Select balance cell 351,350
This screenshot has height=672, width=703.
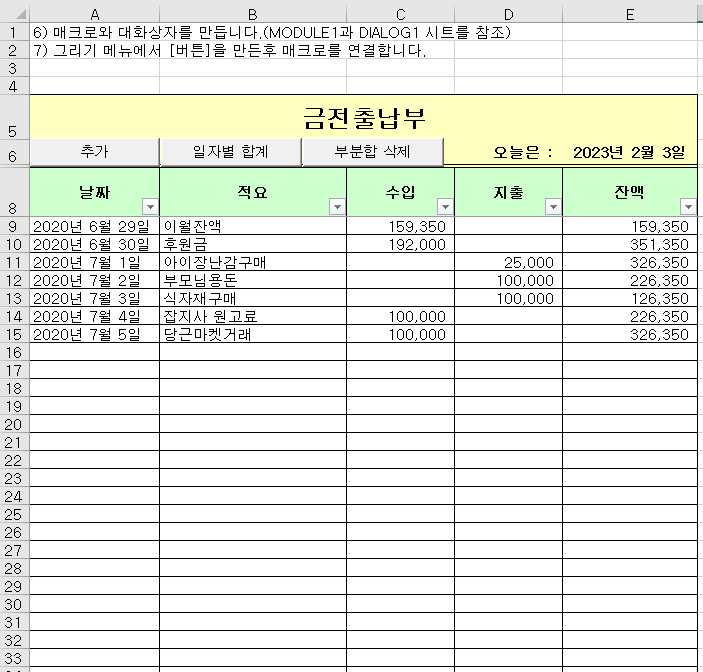630,244
